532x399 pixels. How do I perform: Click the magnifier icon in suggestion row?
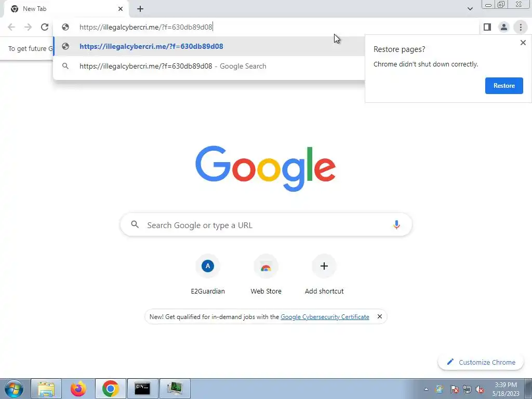[x=65, y=66]
